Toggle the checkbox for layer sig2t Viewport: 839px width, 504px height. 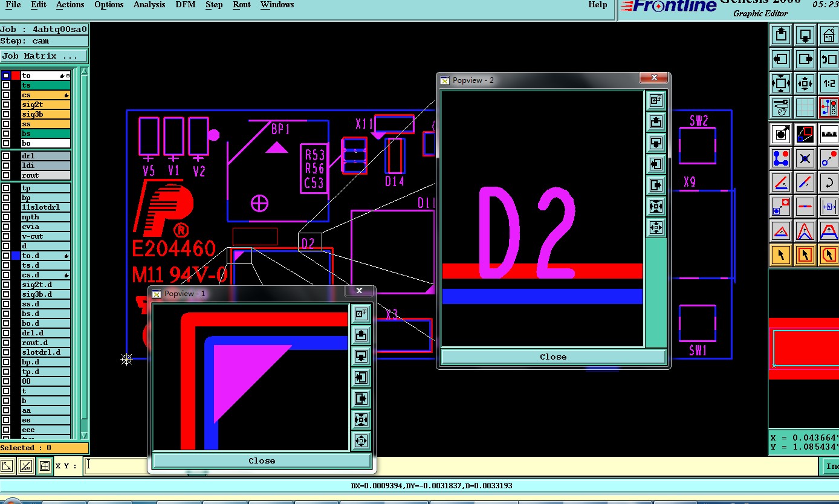6,105
